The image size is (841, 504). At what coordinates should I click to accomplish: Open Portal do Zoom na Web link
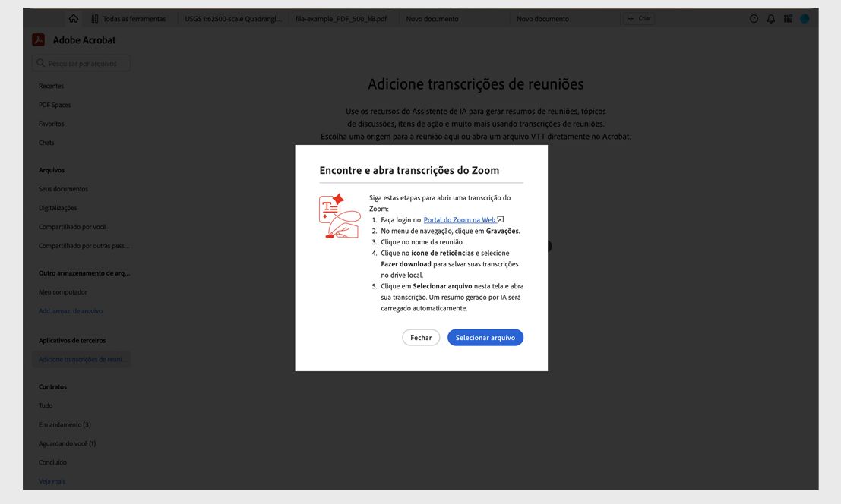coord(460,219)
